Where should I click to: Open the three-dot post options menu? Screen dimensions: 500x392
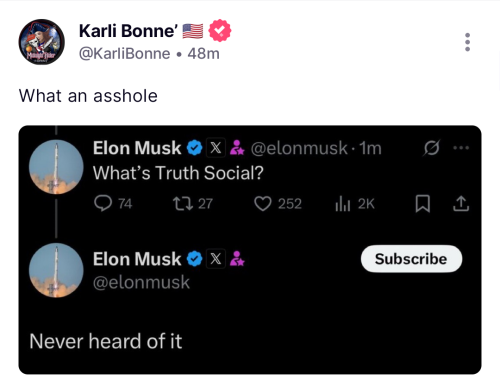point(467,42)
